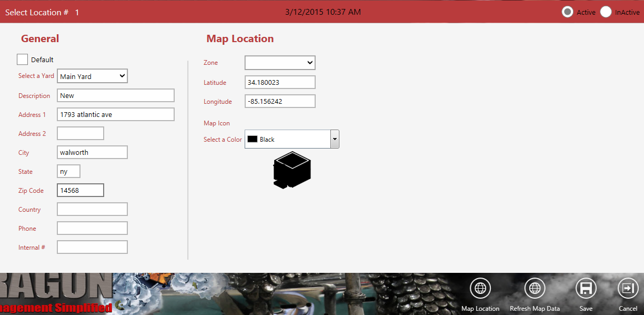Check the Default checkbox
Screen dimensions: 644x315
(x=22, y=60)
